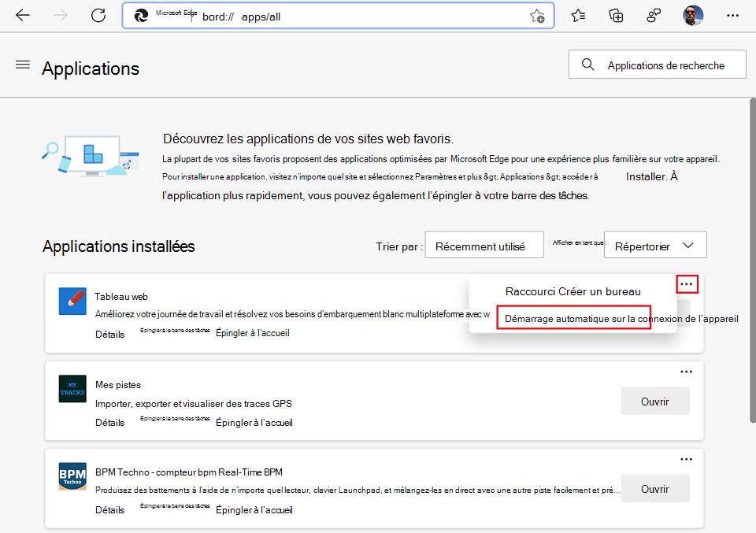The image size is (756, 533).
Task: Refresh the current page
Action: (98, 15)
